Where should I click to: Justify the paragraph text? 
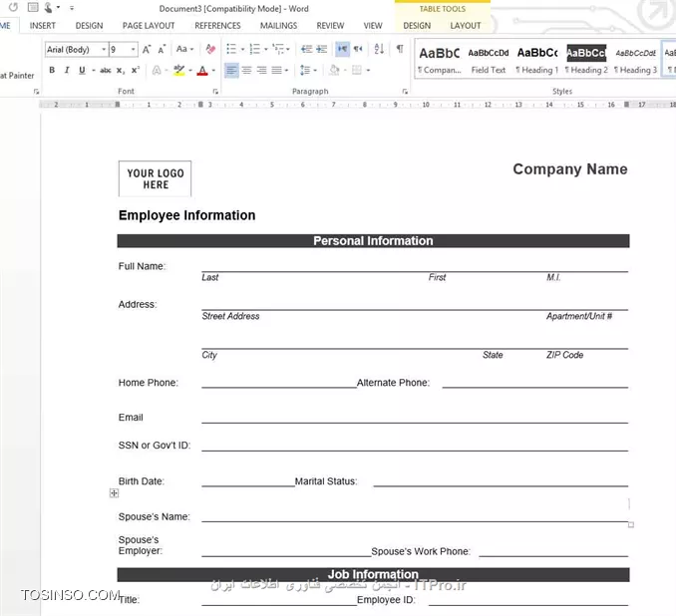[277, 70]
